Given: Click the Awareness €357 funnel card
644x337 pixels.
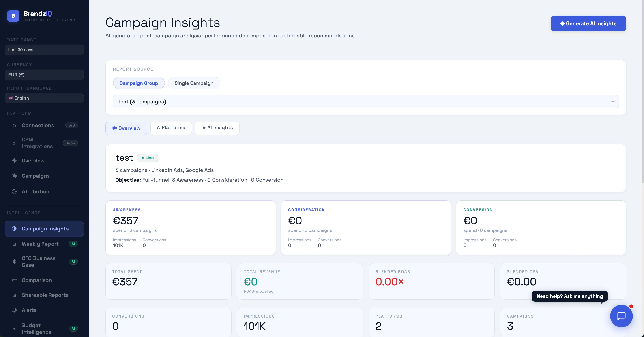Looking at the screenshot, I should tap(191, 228).
